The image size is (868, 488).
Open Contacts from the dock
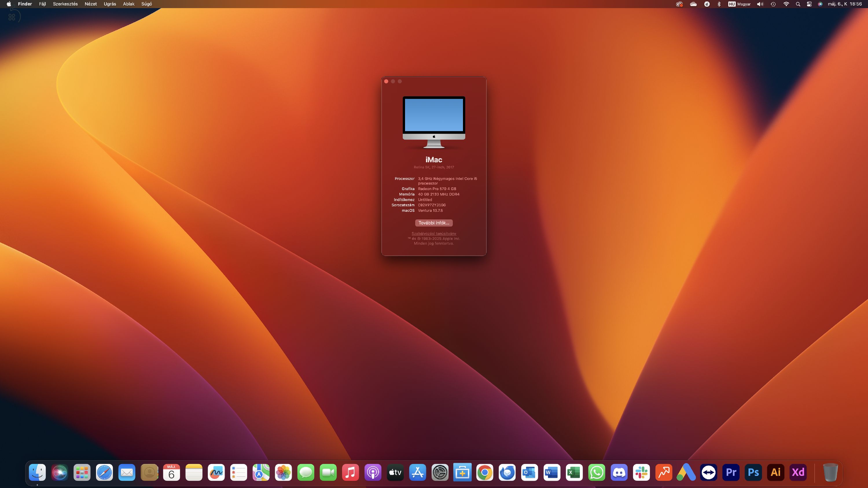point(149,472)
